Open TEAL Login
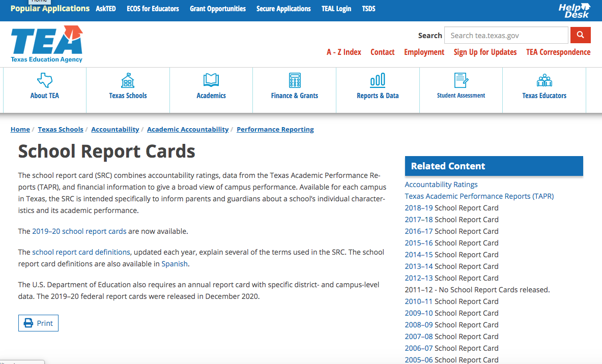Viewport: 602px width, 364px height. click(336, 9)
